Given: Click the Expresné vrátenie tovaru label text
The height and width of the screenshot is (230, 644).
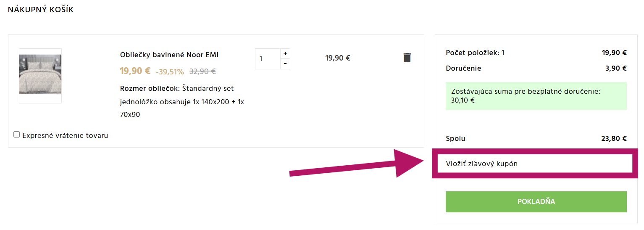Looking at the screenshot, I should point(65,135).
